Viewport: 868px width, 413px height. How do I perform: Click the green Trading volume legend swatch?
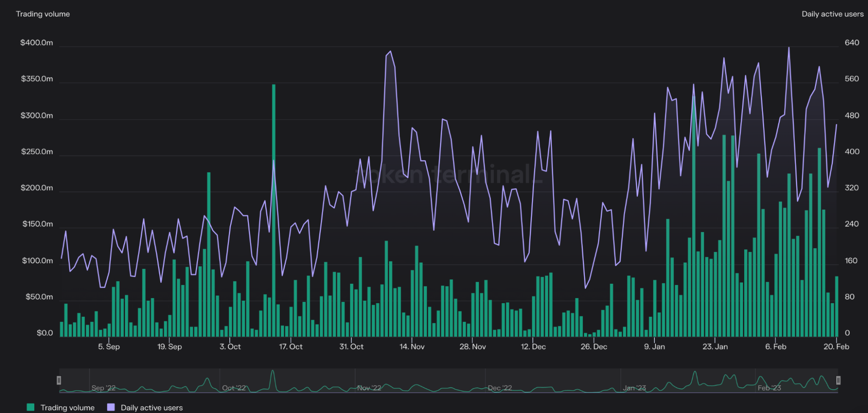30,407
